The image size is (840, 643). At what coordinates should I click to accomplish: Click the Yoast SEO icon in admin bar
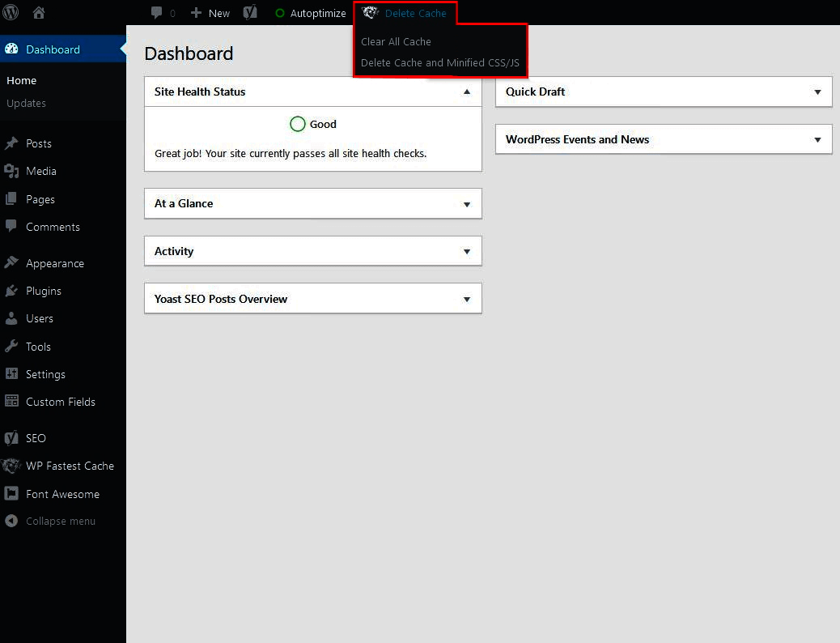coord(250,12)
